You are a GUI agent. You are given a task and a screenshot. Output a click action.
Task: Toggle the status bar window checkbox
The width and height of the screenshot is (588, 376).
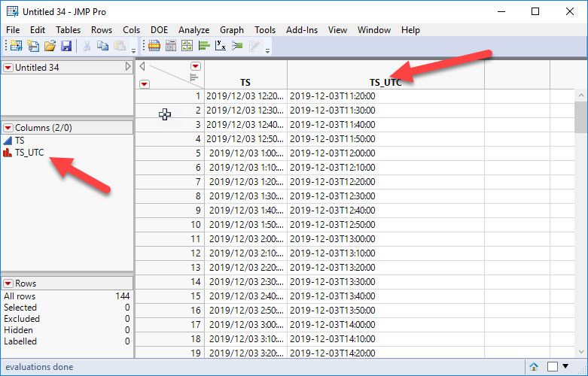552,367
